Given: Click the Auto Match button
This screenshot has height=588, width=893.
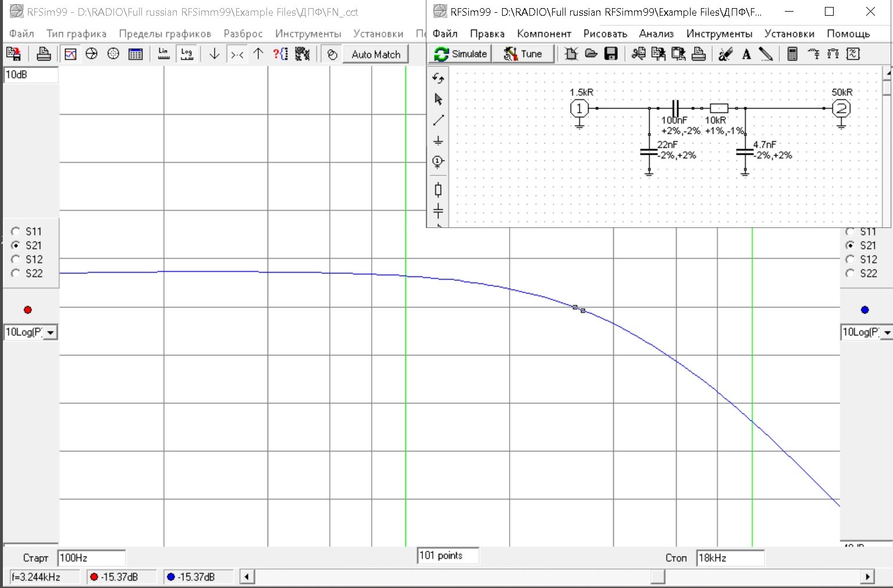Looking at the screenshot, I should 376,54.
